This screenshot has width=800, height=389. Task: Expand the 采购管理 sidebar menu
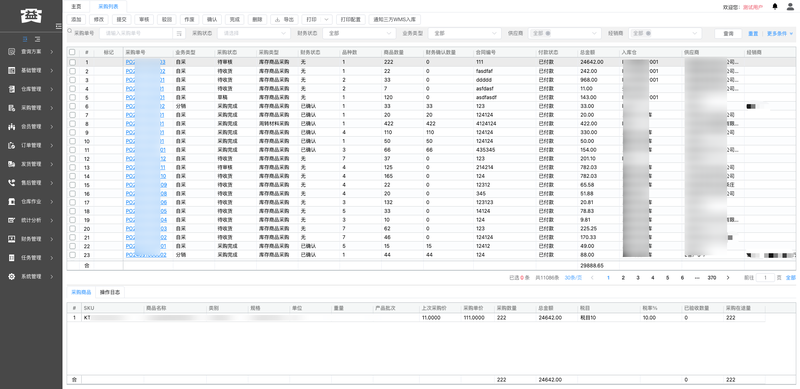coord(31,108)
